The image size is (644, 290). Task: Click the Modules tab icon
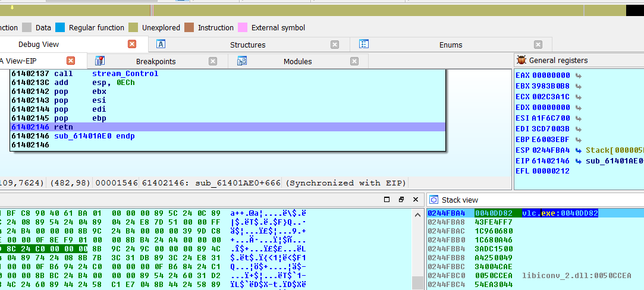(x=241, y=61)
